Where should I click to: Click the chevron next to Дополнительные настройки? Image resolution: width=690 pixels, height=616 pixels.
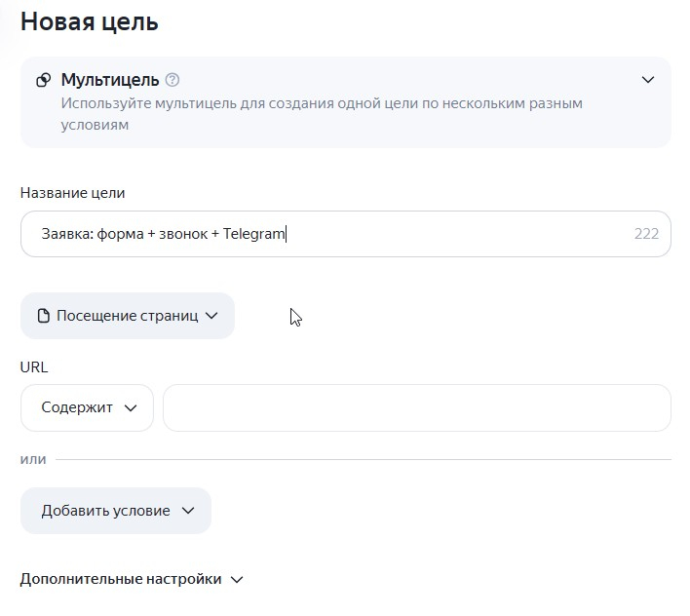[x=237, y=580]
